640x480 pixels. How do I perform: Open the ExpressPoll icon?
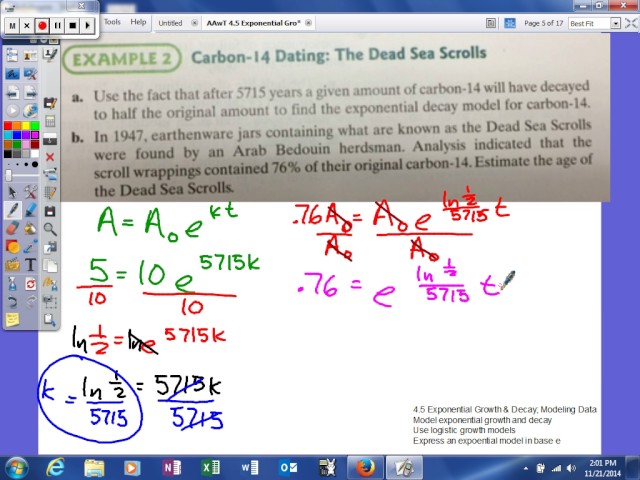(x=30, y=111)
